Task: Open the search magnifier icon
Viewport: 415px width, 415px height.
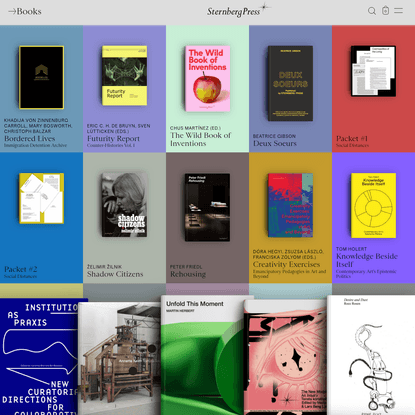Action: (x=372, y=11)
